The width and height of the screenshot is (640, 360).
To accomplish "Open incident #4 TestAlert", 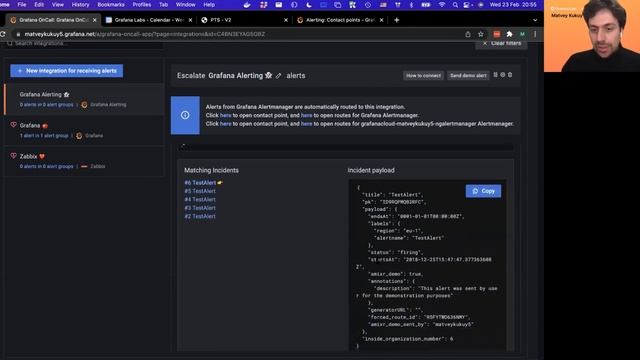I will point(200,200).
